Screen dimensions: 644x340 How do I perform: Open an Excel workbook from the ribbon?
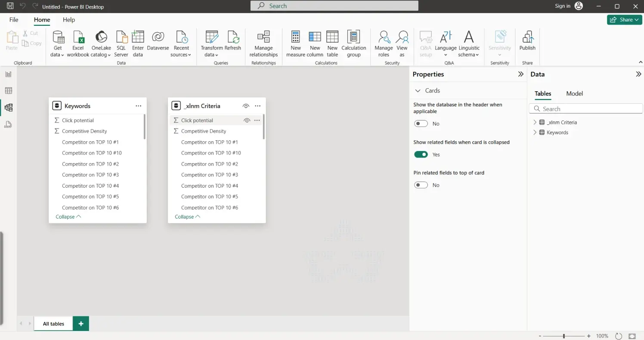(x=78, y=42)
